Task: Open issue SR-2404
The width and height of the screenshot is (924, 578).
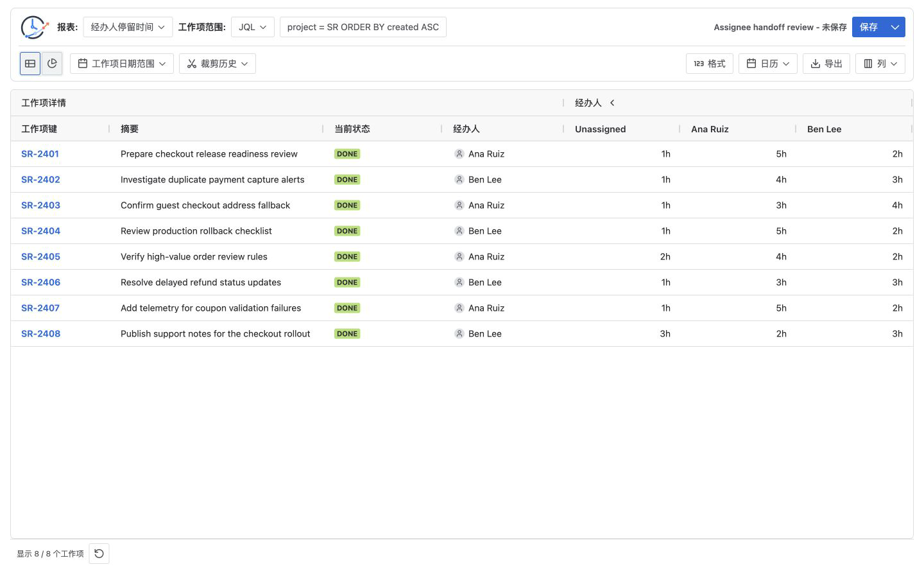Action: pyautogui.click(x=40, y=231)
